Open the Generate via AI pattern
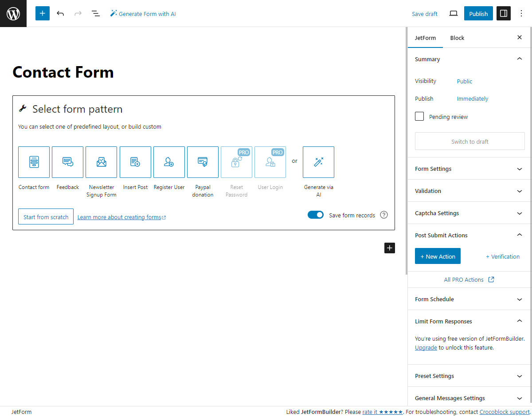The width and height of the screenshot is (532, 417). [318, 162]
